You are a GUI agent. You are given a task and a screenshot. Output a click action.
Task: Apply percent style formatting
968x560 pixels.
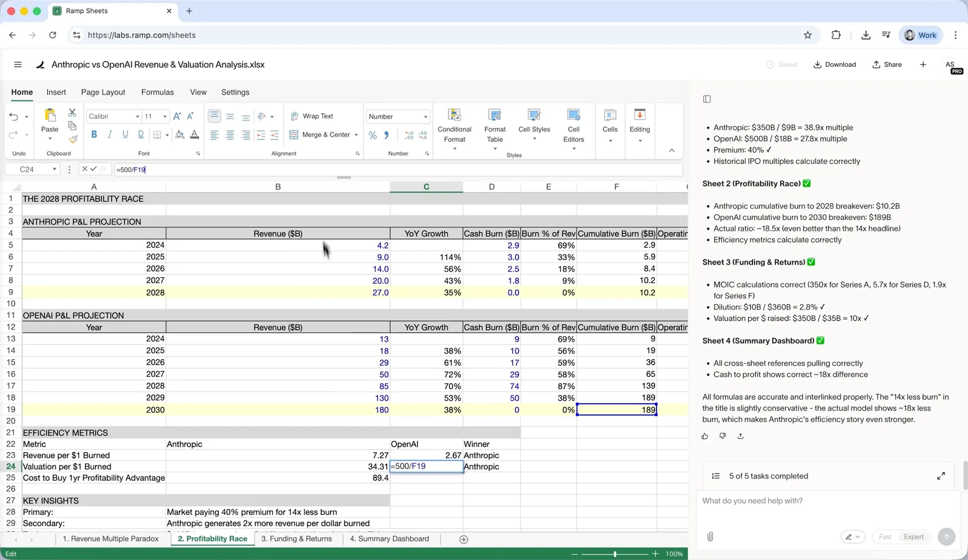pos(373,135)
